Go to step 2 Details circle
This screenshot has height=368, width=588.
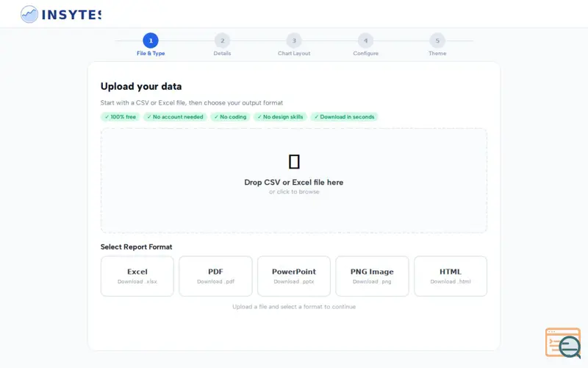tap(223, 40)
